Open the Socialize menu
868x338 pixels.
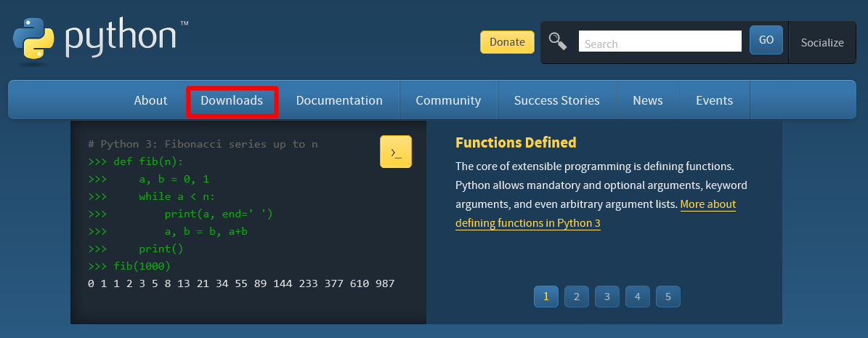pyautogui.click(x=822, y=43)
